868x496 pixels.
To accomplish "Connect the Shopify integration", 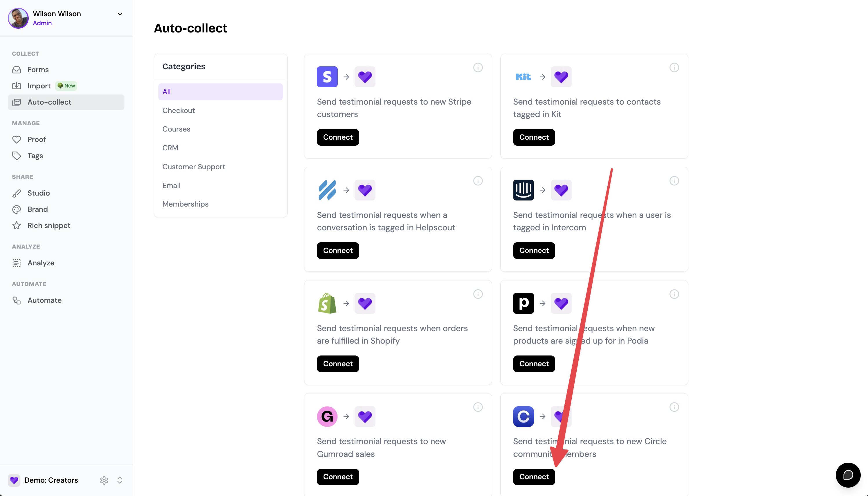I will click(x=338, y=364).
